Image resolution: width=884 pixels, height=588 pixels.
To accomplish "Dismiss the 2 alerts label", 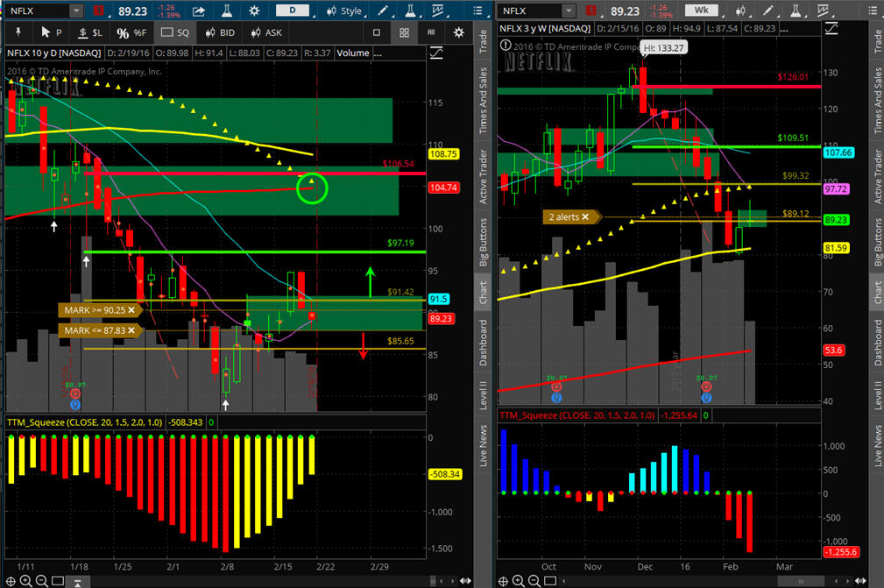I will point(585,216).
